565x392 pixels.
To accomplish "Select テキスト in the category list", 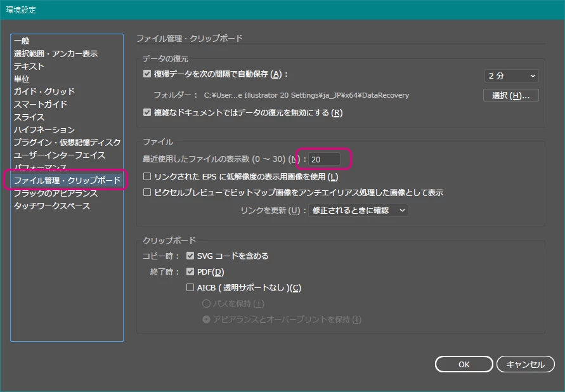I will coord(29,67).
